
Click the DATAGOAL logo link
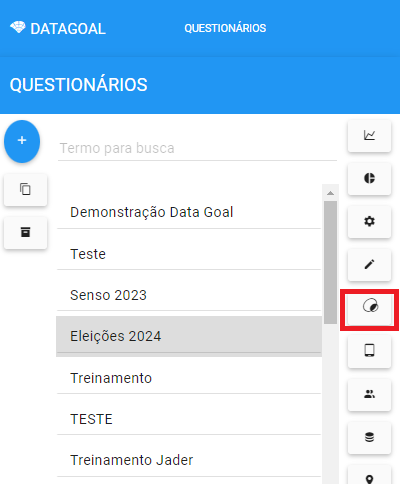[x=58, y=28]
